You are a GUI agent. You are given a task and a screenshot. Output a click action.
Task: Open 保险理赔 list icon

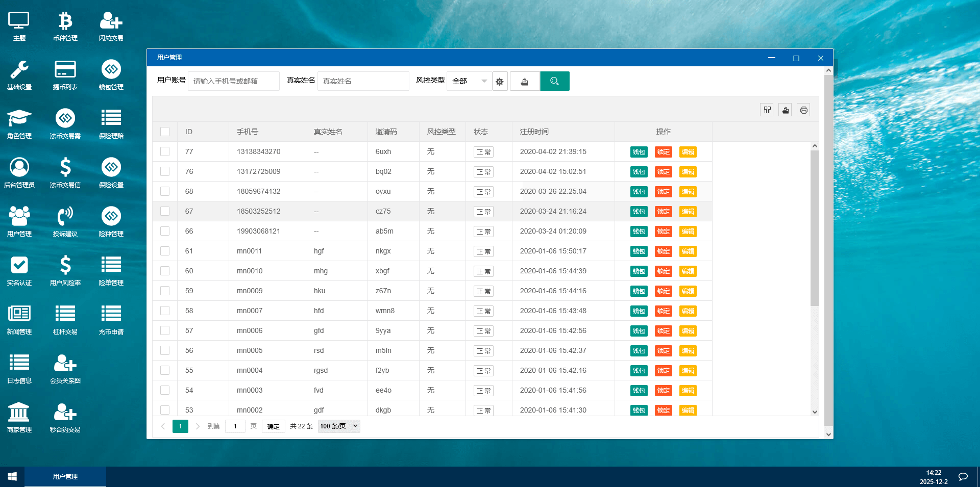(111, 123)
